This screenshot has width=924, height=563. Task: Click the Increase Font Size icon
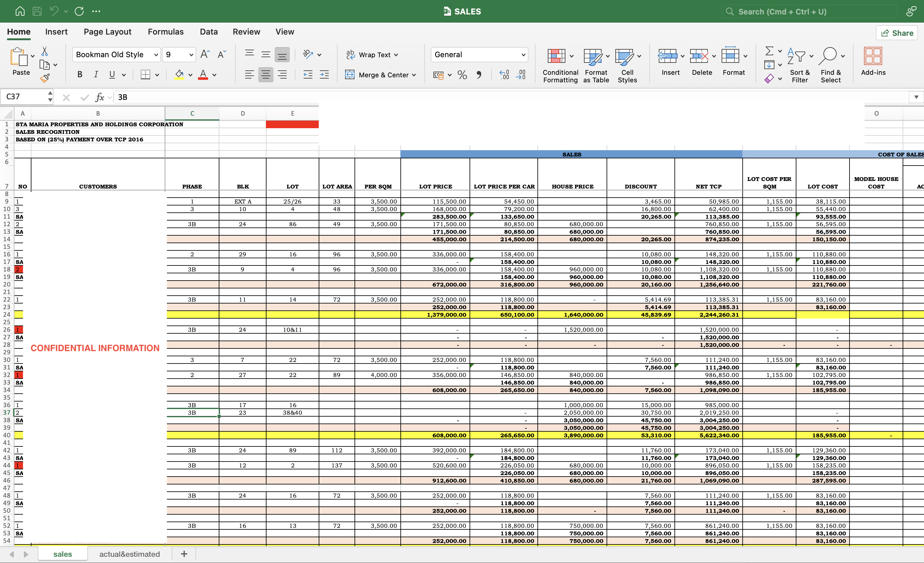205,54
